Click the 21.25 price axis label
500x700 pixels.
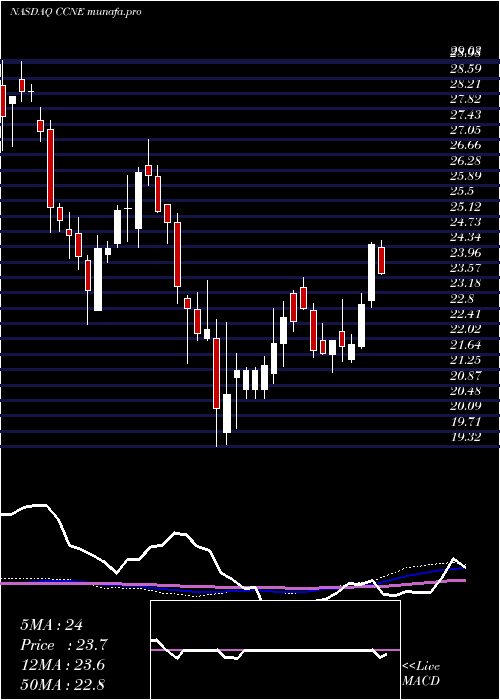(466, 360)
